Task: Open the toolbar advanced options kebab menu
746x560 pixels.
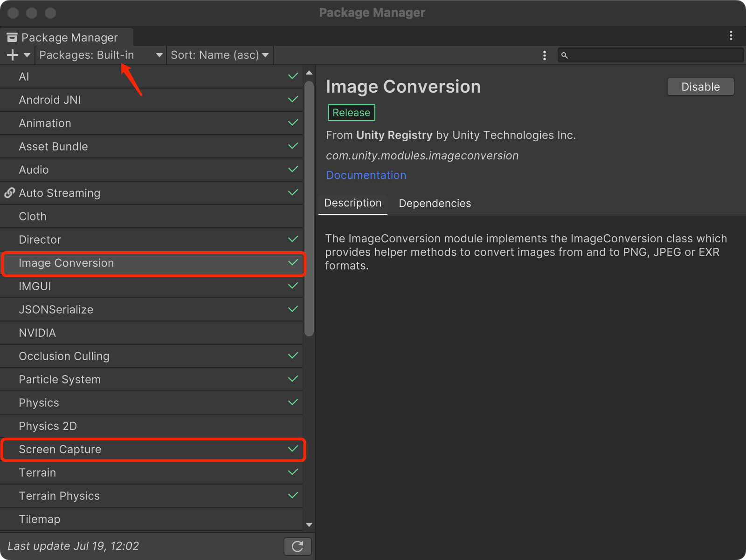Action: tap(544, 55)
